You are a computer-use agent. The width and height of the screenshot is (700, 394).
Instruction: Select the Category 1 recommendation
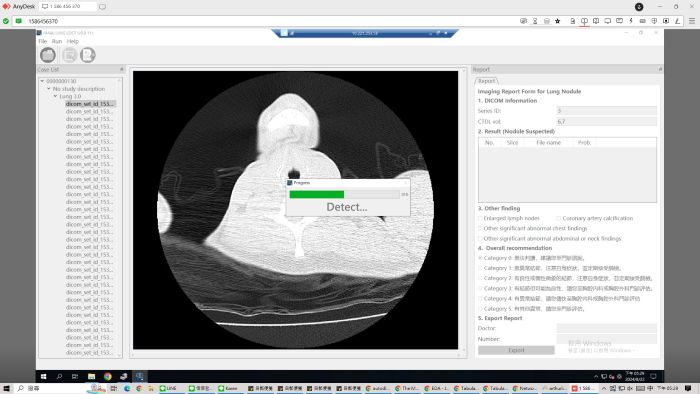point(481,268)
